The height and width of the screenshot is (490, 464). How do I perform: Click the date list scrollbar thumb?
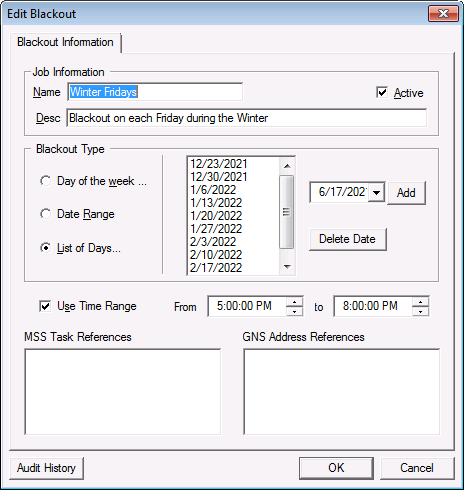click(x=287, y=212)
